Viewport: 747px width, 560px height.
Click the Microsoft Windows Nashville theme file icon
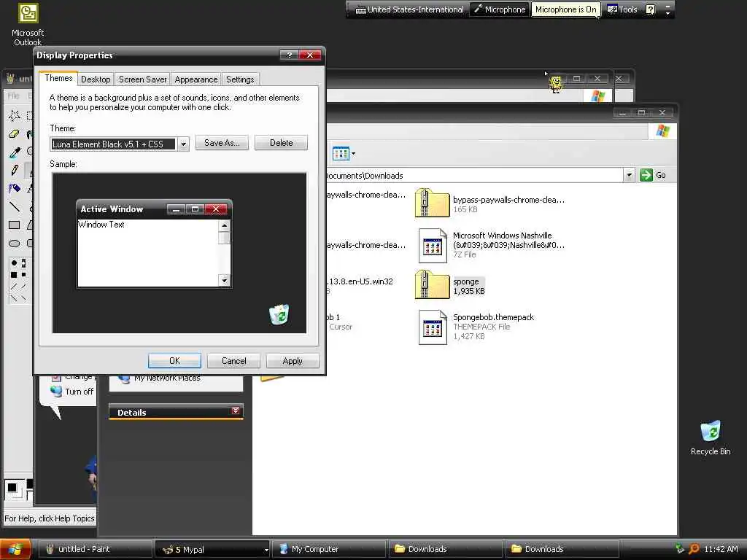432,246
